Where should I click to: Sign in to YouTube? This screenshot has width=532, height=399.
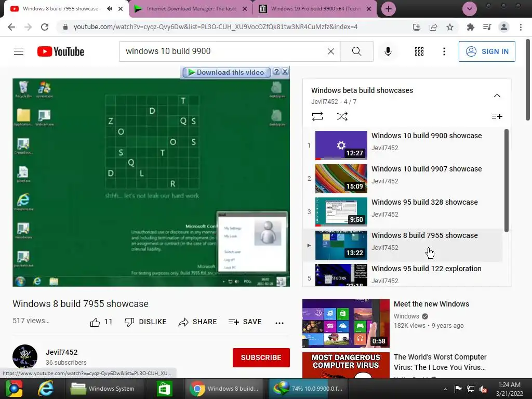point(487,51)
